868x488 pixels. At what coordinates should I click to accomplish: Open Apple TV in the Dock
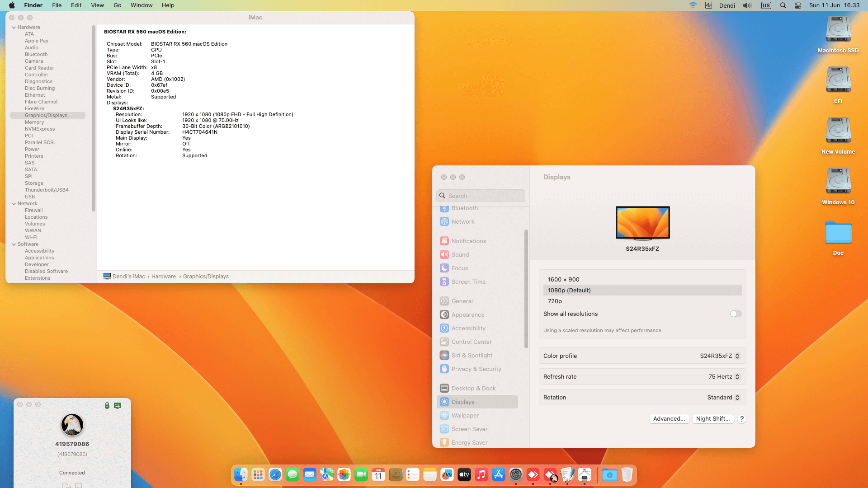tap(464, 474)
